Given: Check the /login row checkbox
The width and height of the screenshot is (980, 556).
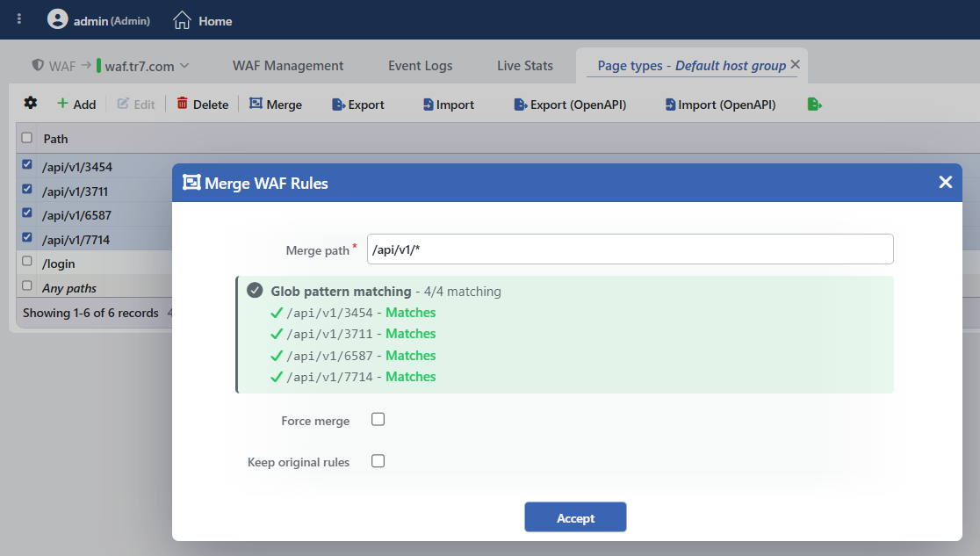Looking at the screenshot, I should coord(27,262).
